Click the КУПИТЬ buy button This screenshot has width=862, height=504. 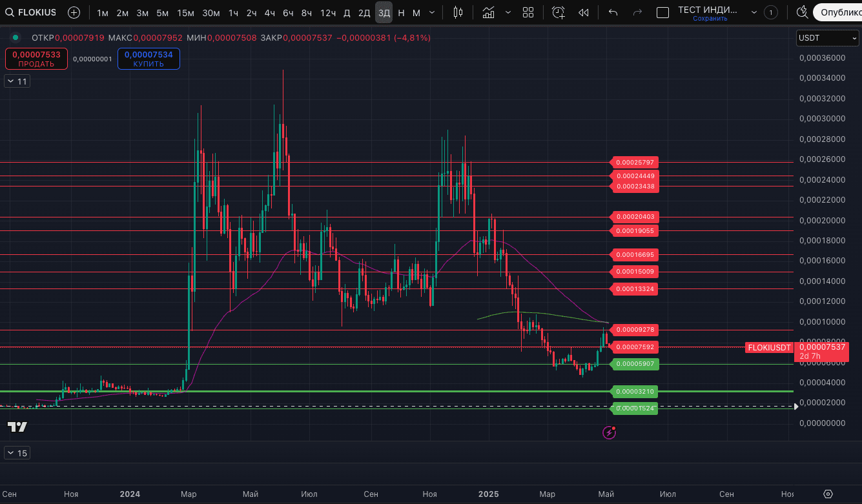(x=149, y=59)
